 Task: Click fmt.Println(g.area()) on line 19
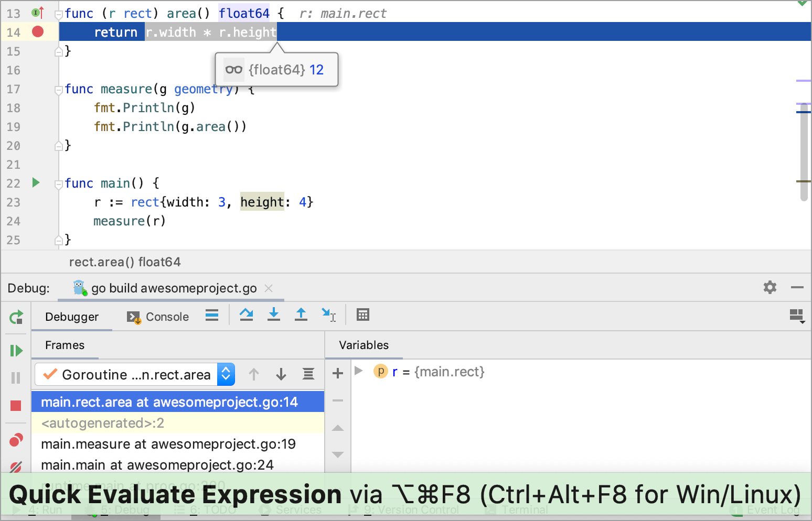pyautogui.click(x=170, y=126)
